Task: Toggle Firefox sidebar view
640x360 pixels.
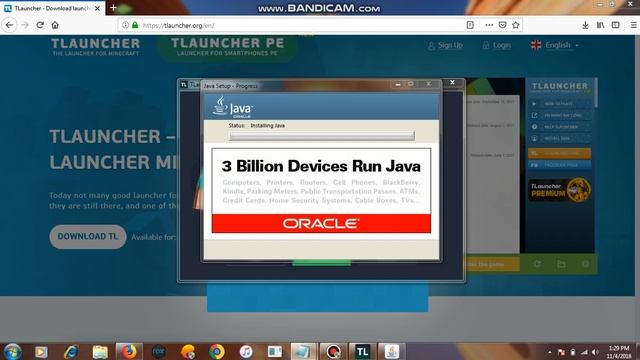Action: 616,25
